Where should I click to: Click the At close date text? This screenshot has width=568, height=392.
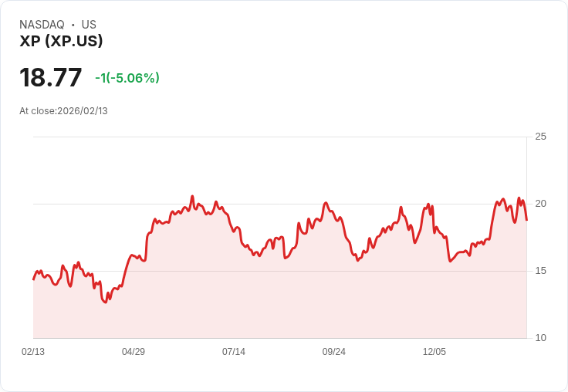[x=63, y=111]
